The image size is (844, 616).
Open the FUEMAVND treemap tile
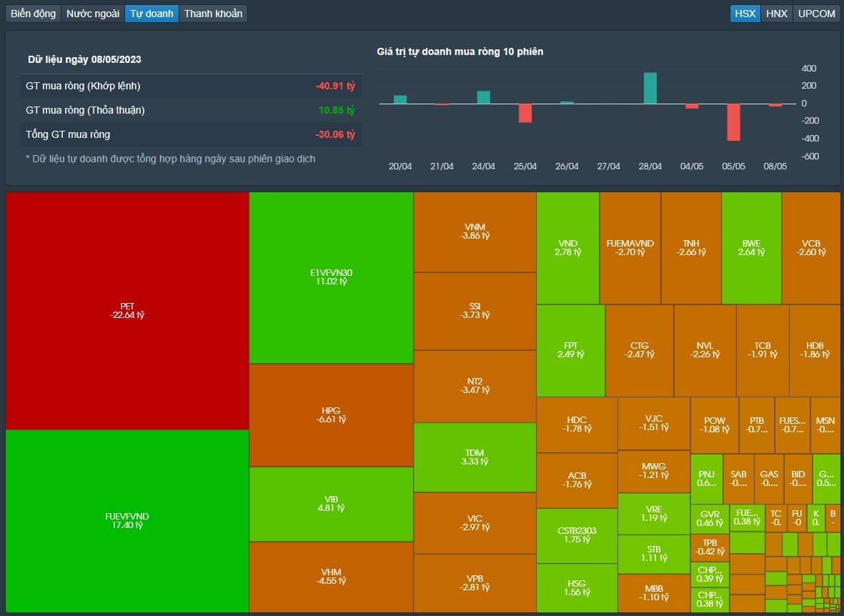coord(630,248)
